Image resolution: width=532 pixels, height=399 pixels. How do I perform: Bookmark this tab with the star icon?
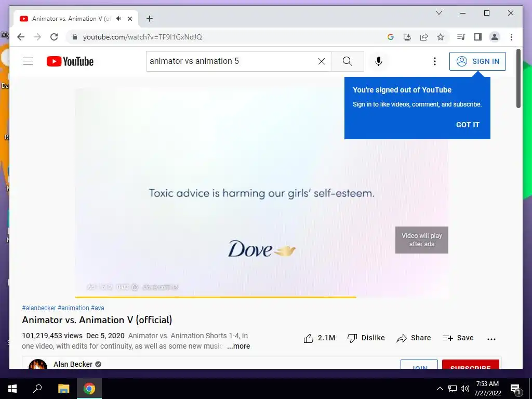[441, 37]
